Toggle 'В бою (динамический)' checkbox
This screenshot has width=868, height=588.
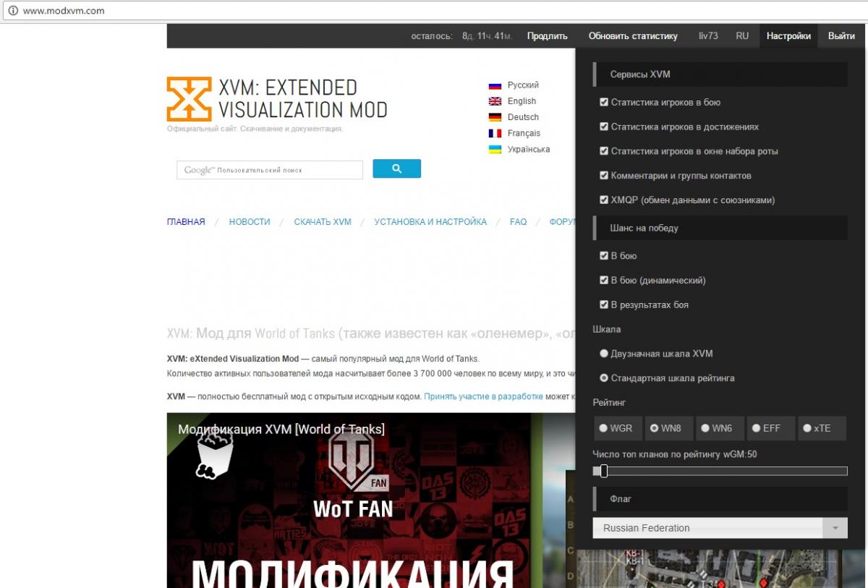point(604,281)
